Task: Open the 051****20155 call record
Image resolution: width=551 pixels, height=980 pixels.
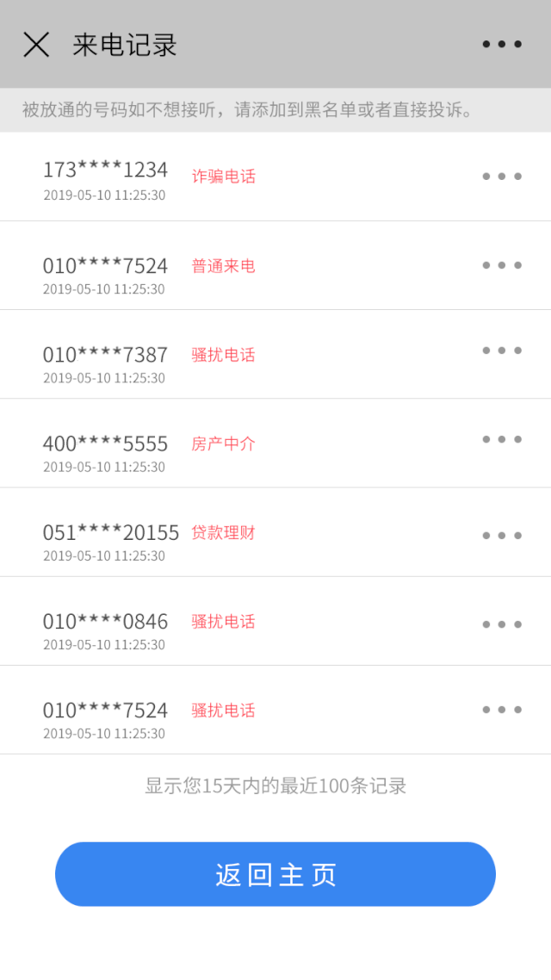Action: coord(111,533)
